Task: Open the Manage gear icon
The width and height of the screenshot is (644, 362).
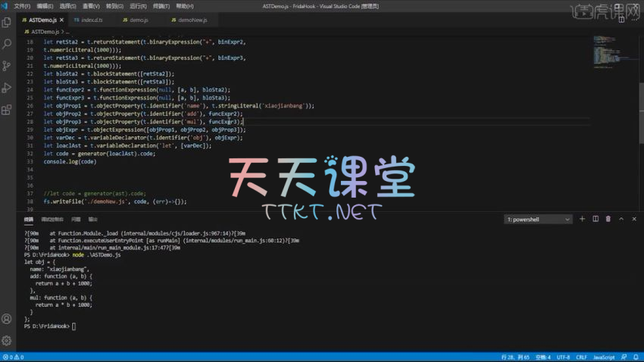Action: tap(7, 341)
